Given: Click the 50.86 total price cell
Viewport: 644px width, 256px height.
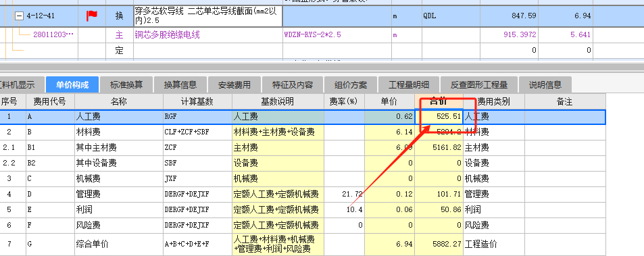Looking at the screenshot, I should [439, 209].
